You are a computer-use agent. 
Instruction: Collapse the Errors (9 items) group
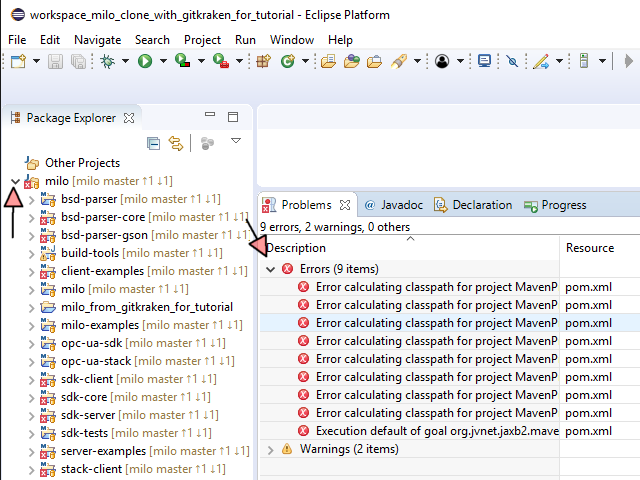pyautogui.click(x=270, y=269)
